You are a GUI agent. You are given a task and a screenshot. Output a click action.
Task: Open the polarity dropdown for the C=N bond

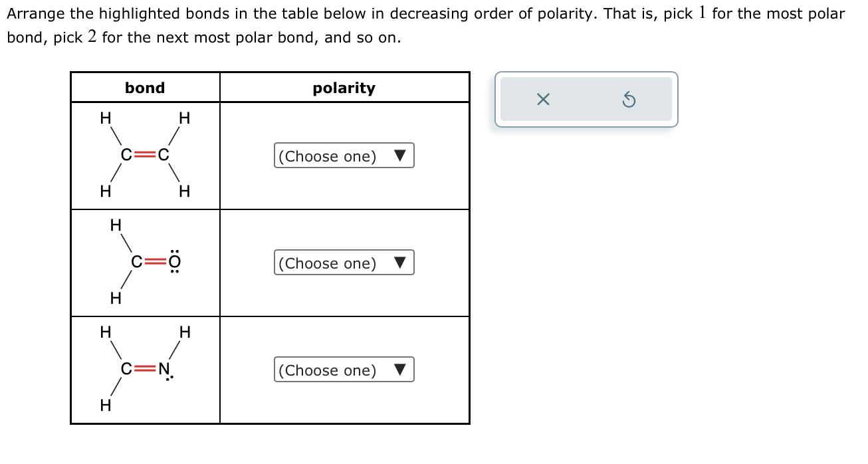[x=344, y=370]
